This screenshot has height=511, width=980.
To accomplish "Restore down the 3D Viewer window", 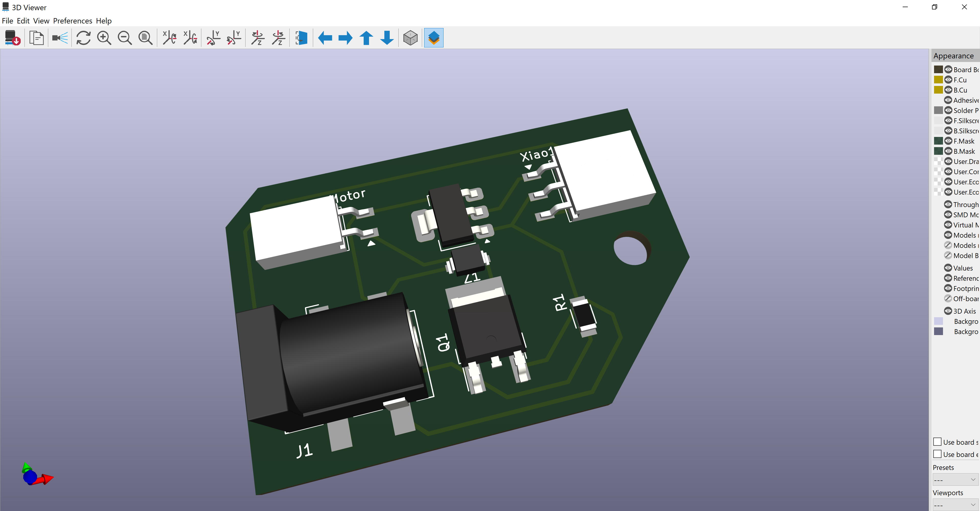I will tap(935, 7).
